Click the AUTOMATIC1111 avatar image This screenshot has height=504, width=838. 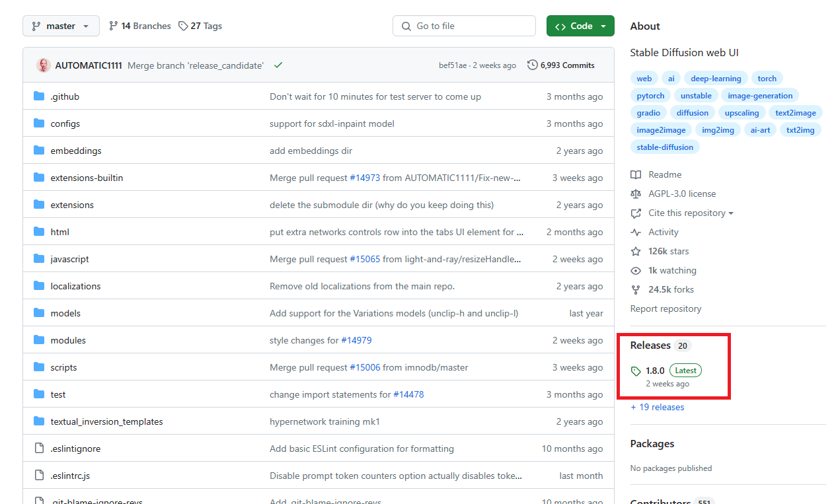[x=44, y=65]
